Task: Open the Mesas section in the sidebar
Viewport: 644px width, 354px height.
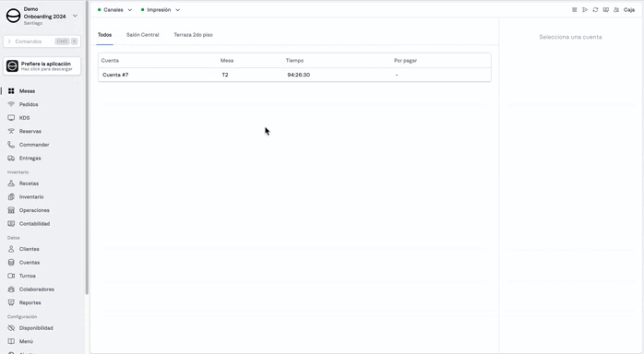Action: click(x=27, y=91)
